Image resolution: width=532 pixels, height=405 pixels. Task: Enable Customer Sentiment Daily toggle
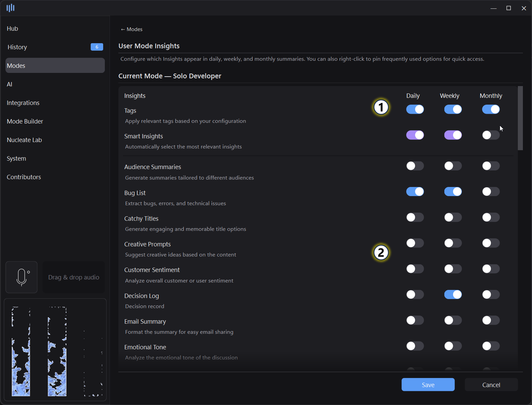coord(415,269)
